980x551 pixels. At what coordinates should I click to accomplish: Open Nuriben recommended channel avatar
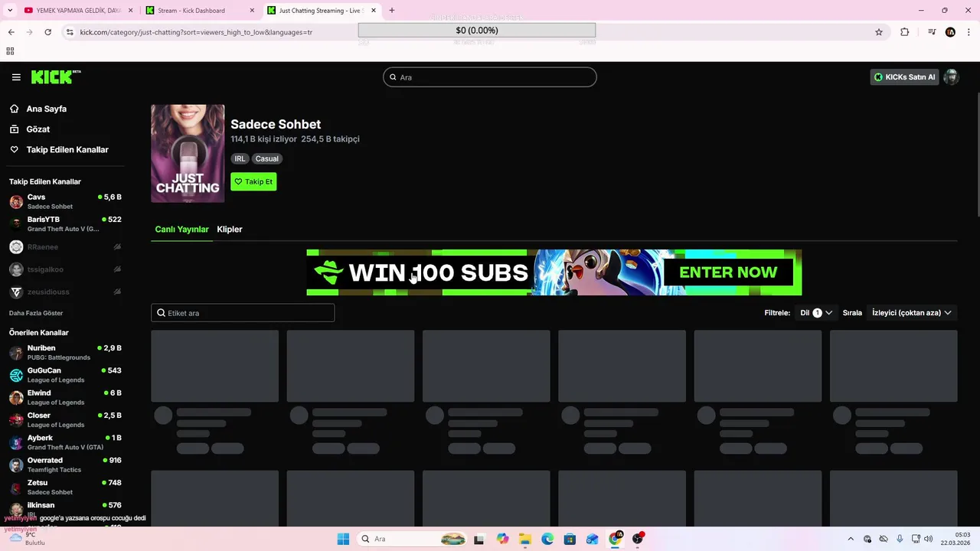pyautogui.click(x=16, y=353)
